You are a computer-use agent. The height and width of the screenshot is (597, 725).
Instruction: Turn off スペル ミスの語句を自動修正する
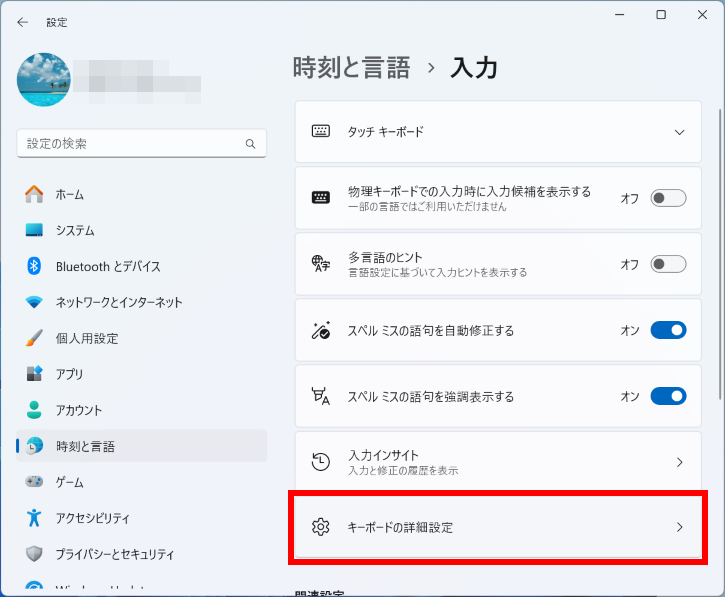point(668,330)
